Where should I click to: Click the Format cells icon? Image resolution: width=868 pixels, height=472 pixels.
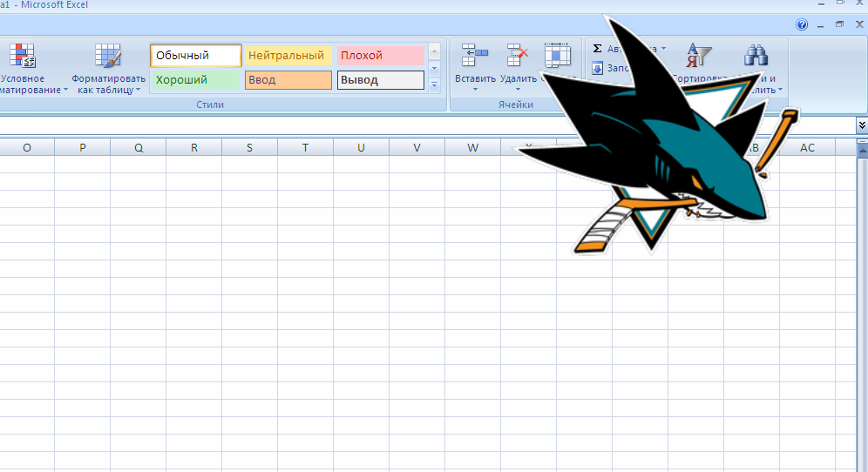pyautogui.click(x=558, y=56)
